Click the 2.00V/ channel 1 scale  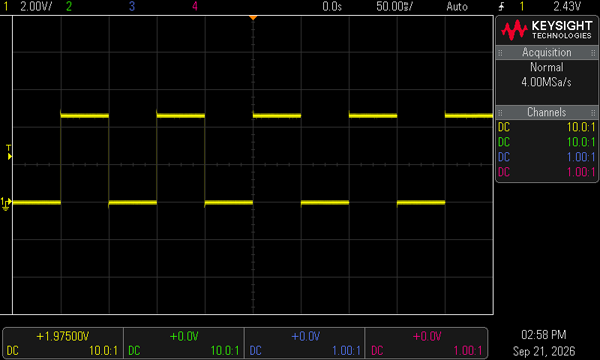(x=36, y=7)
